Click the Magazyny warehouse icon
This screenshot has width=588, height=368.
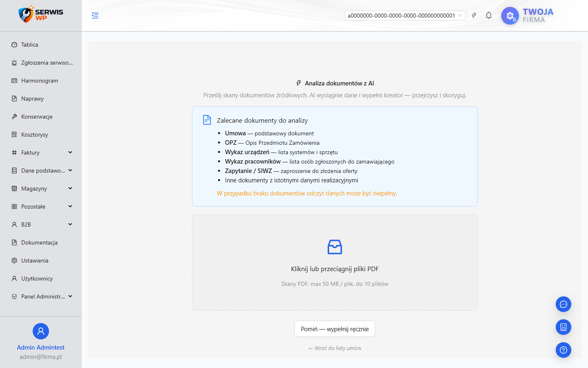click(14, 188)
